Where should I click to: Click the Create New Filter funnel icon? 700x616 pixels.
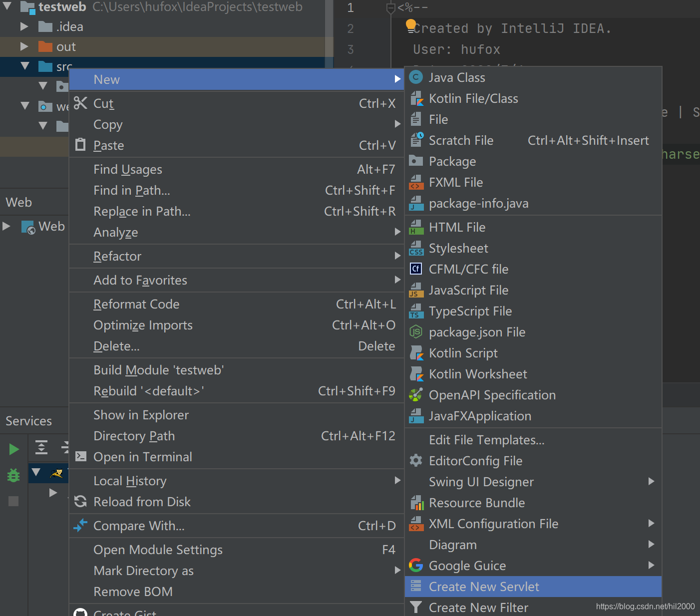tap(416, 608)
